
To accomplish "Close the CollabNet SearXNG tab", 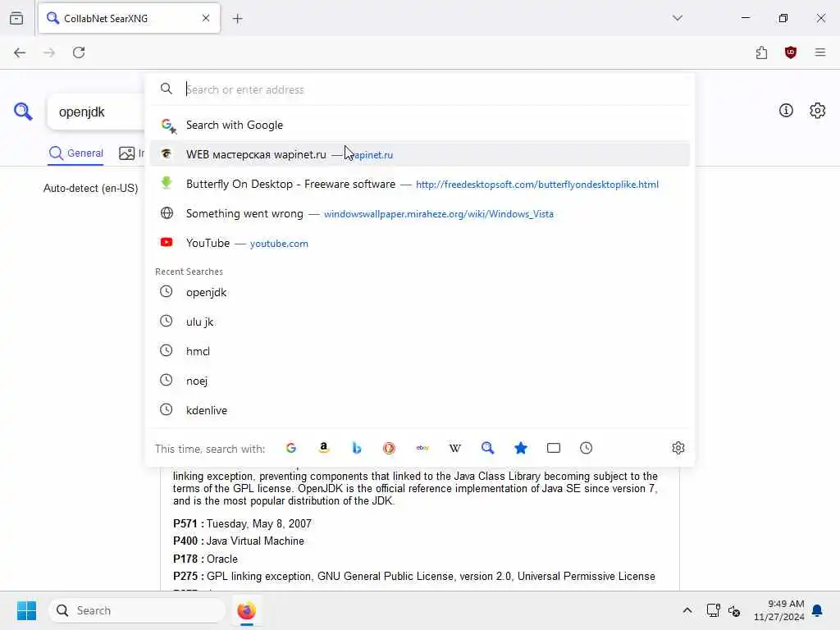I will (206, 18).
